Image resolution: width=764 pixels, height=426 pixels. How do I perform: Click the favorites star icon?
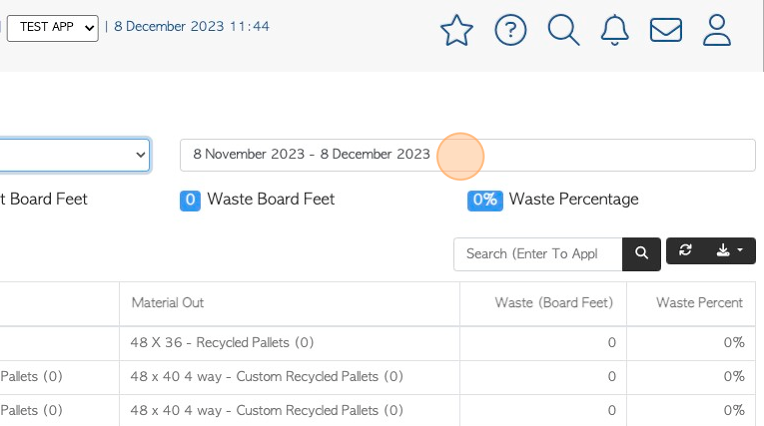pyautogui.click(x=457, y=30)
